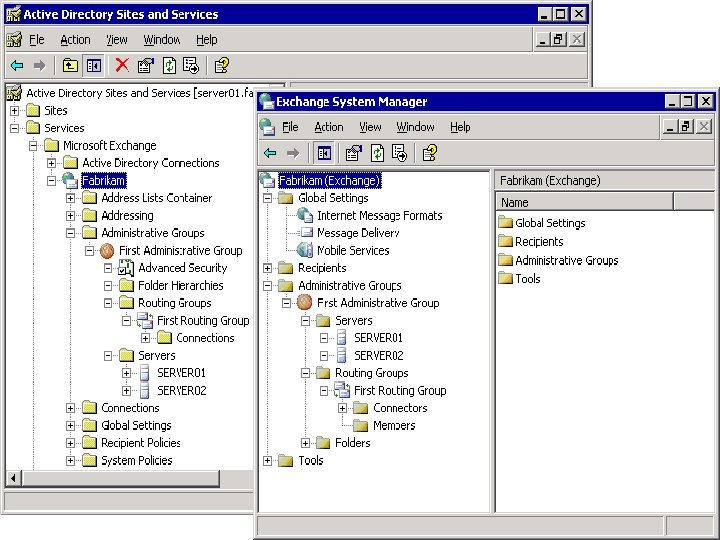Expand Connectors node under First Routing Group
Viewport: 720px width, 540px height.
[343, 408]
